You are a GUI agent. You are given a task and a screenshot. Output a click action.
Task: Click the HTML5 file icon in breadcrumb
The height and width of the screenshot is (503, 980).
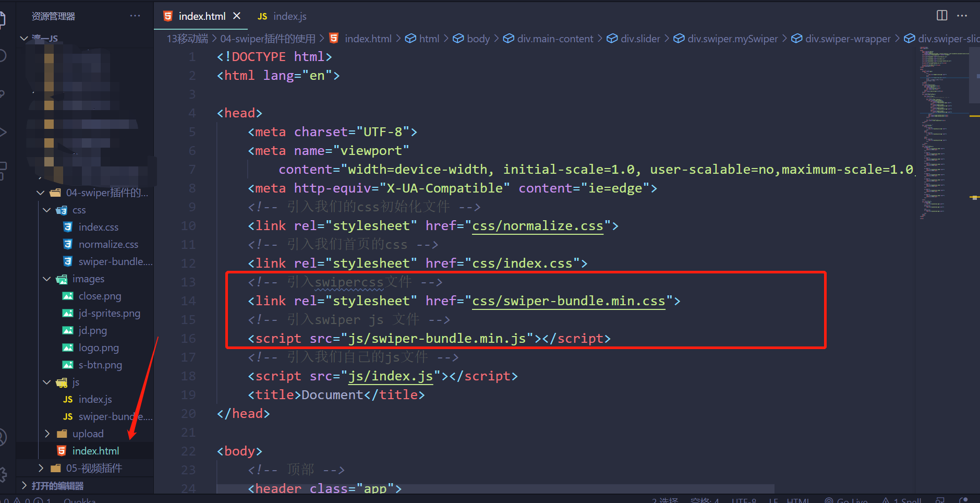[x=334, y=38]
